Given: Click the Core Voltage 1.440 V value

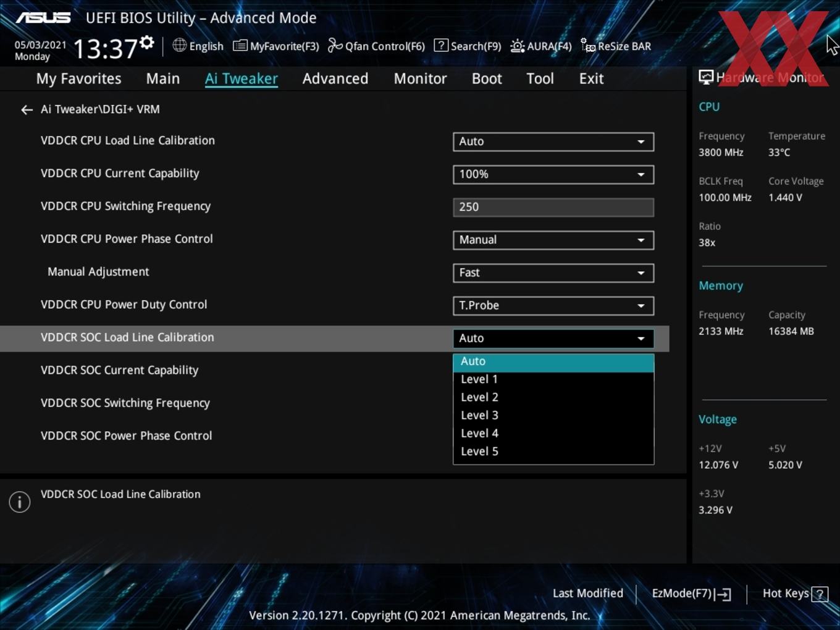Looking at the screenshot, I should pyautogui.click(x=785, y=198).
